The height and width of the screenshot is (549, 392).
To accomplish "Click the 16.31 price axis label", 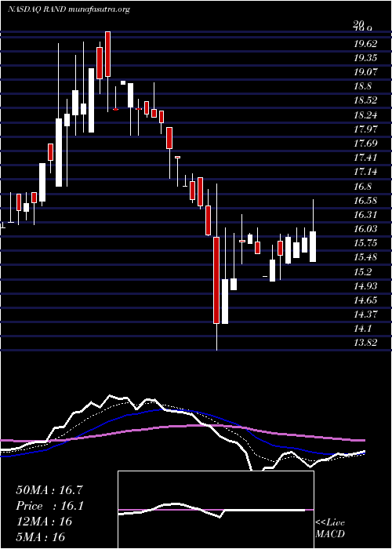I will point(365,215).
